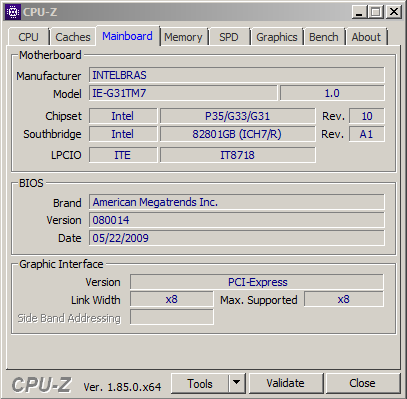Click the PCI-Express version field

(x=257, y=282)
